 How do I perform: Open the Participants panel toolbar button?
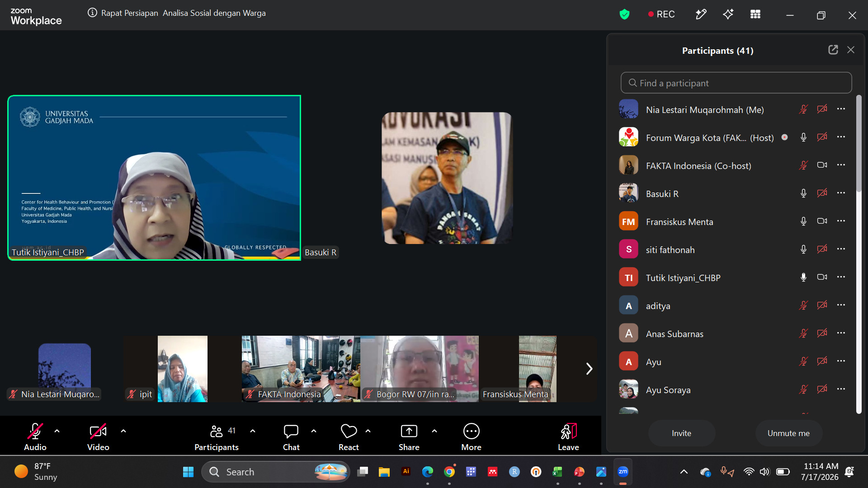(217, 437)
